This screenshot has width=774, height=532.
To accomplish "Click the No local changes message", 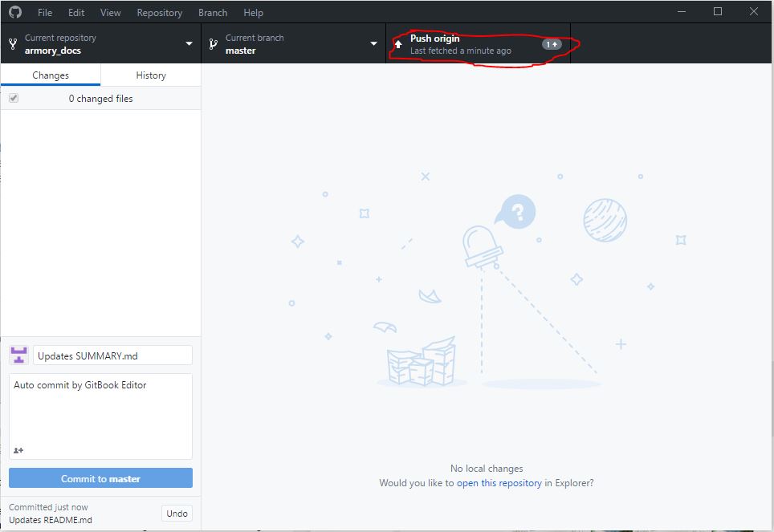I will (x=487, y=469).
